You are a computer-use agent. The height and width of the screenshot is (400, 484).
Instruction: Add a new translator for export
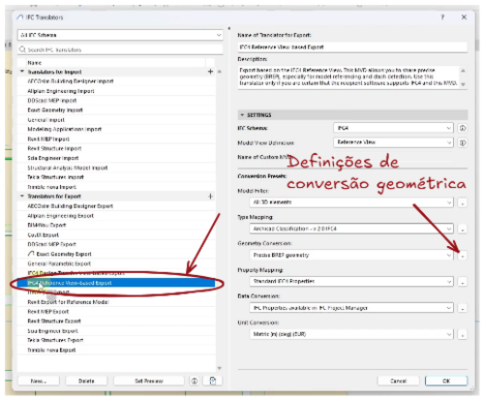tap(210, 196)
